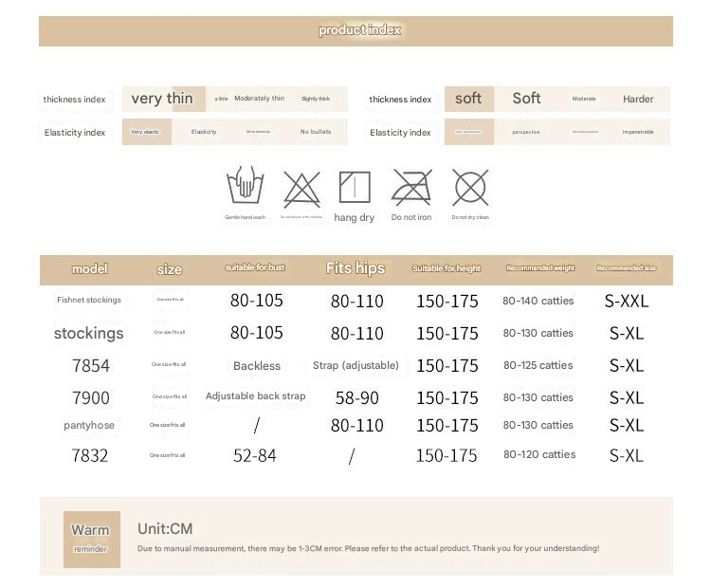This screenshot has width=711, height=588.
Task: Click the highlighted 'soft' option
Action: click(468, 99)
